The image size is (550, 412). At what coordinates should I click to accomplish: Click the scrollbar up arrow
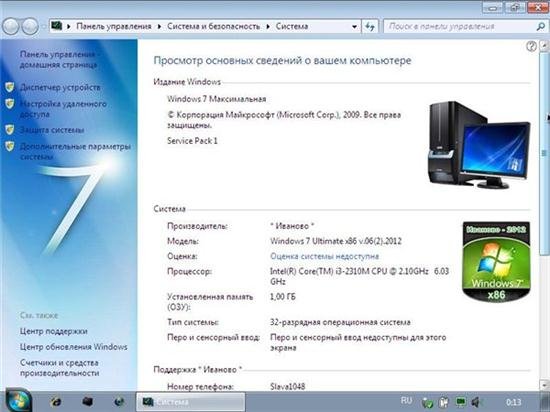[x=544, y=46]
